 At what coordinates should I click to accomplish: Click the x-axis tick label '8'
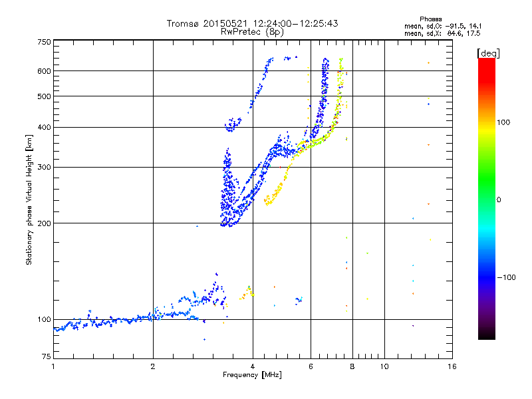pyautogui.click(x=352, y=366)
